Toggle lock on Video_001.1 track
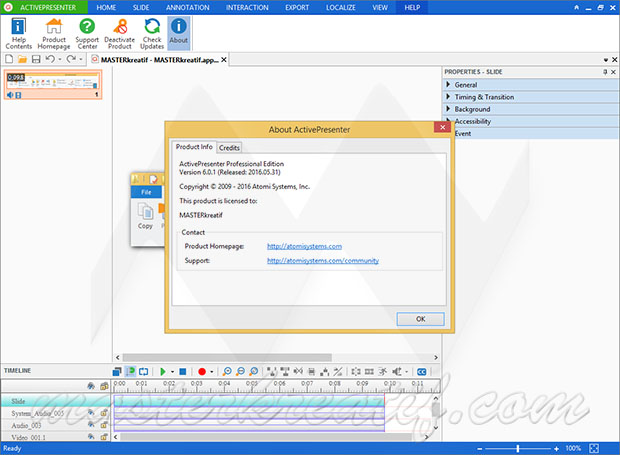Screen dimensions: 620x455 [104, 437]
